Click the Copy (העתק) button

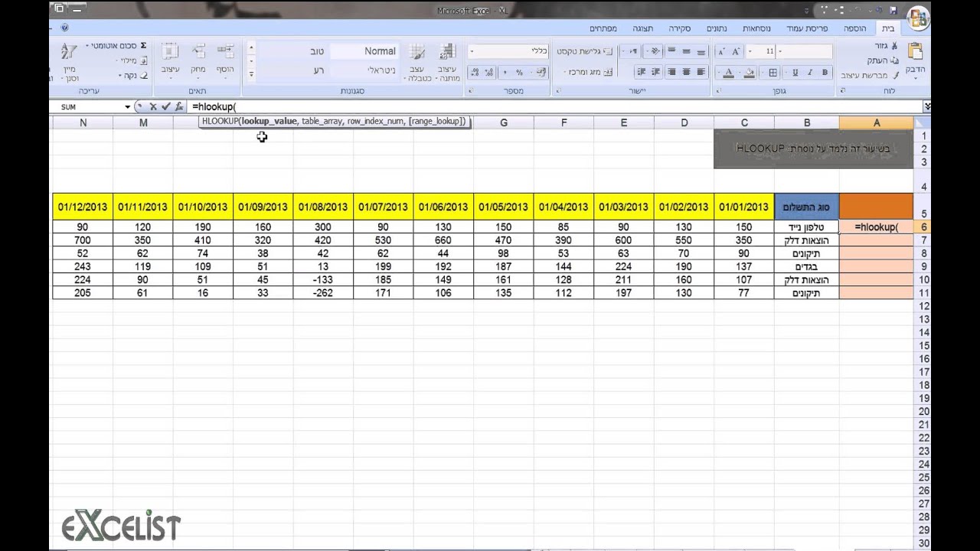883,60
